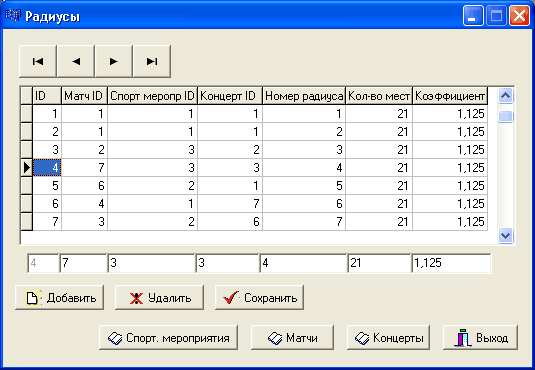Click Матч ID edit field containing 7
Screen dimensions: 535x370
84,263
